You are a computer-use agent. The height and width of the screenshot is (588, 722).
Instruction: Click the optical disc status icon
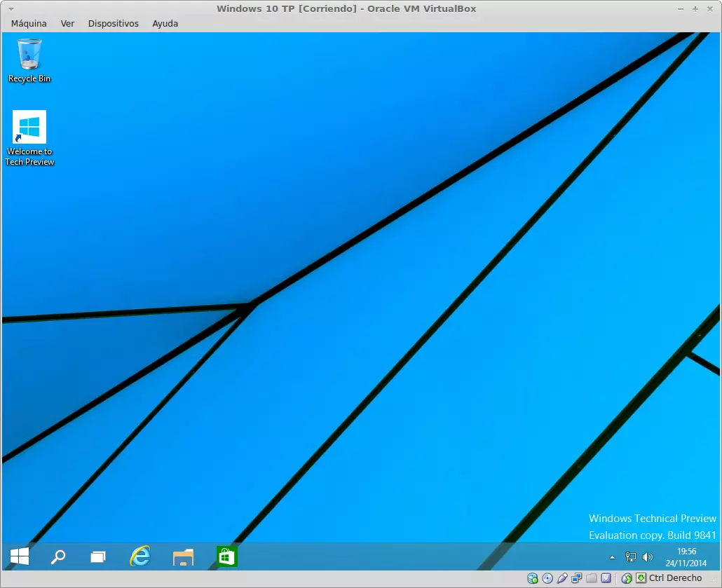click(x=547, y=578)
